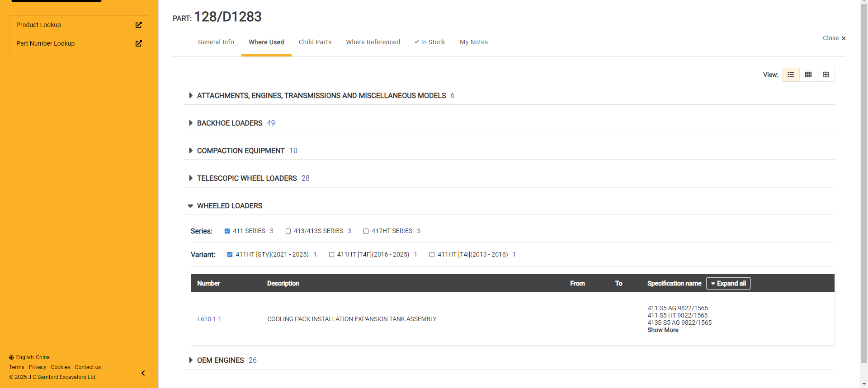Show More specification names
The height and width of the screenshot is (388, 868).
(x=663, y=330)
